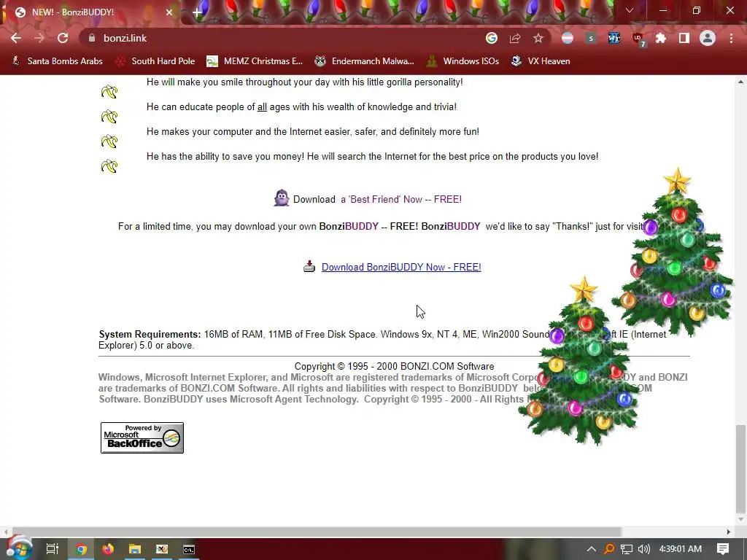
Task: Click the scroll up arrow
Action: point(740,82)
